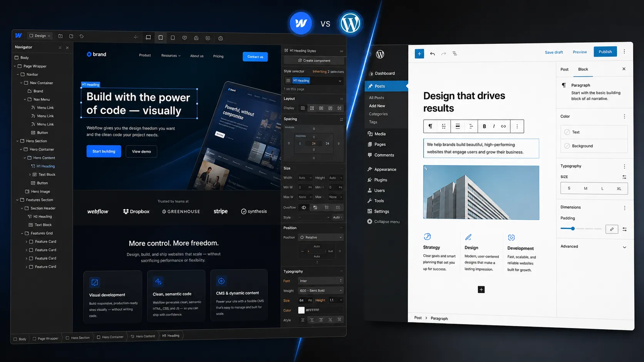This screenshot has height=362, width=644.
Task: Open WordPress editor options kebab menu
Action: click(624, 52)
